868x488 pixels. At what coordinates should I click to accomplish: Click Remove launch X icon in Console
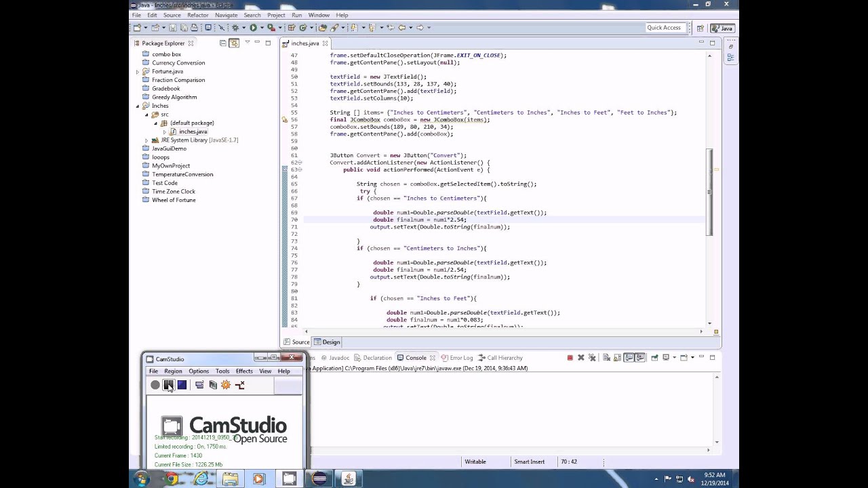(581, 358)
